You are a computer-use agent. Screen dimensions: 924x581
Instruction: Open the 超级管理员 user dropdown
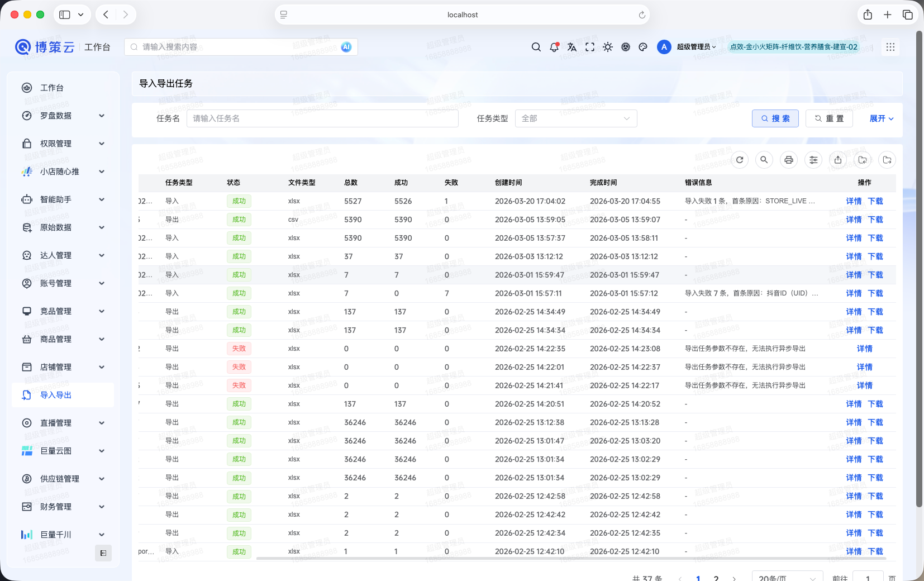tap(696, 47)
